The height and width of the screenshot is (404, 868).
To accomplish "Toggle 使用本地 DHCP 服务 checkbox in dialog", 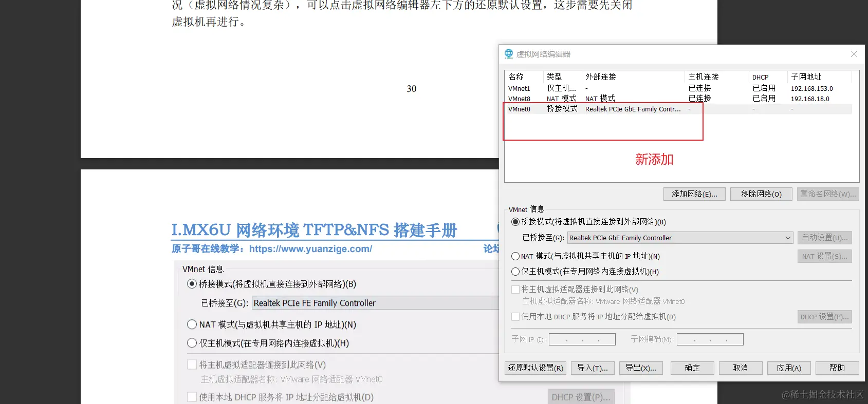I will [x=515, y=317].
